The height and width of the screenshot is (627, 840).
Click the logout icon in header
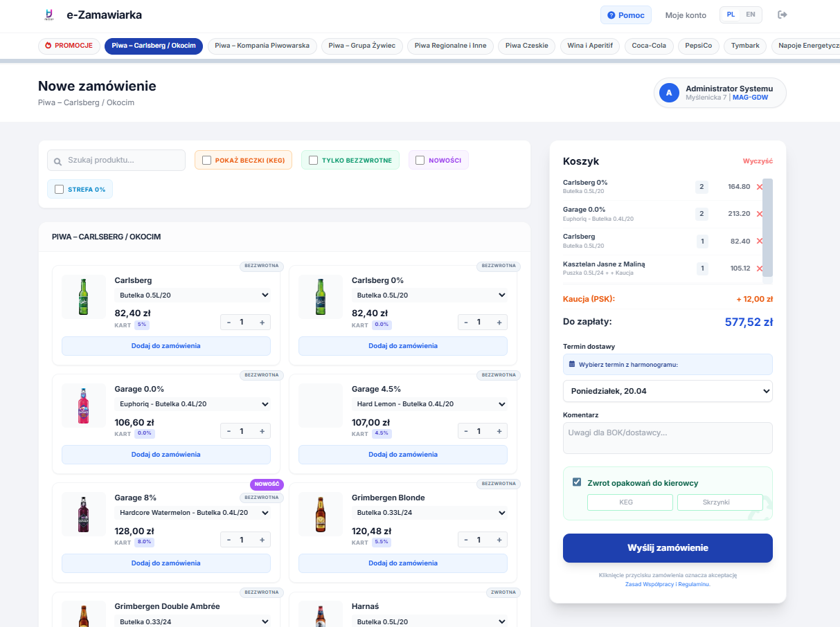tap(783, 15)
